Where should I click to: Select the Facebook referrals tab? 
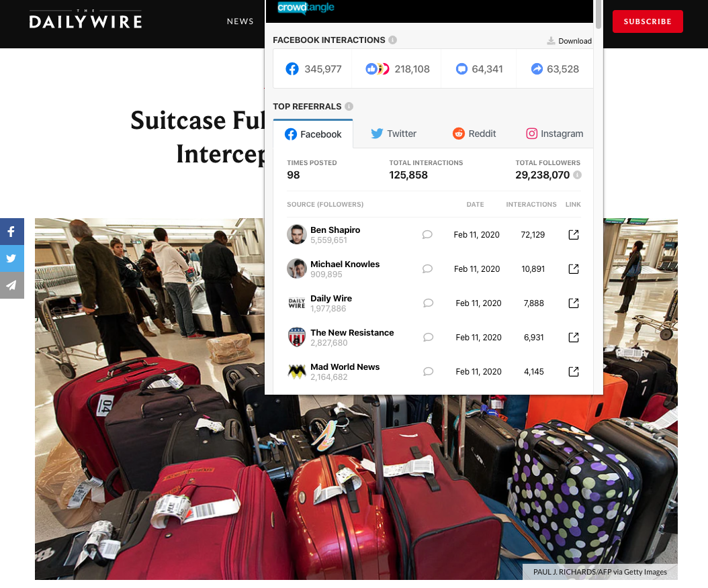pyautogui.click(x=313, y=134)
